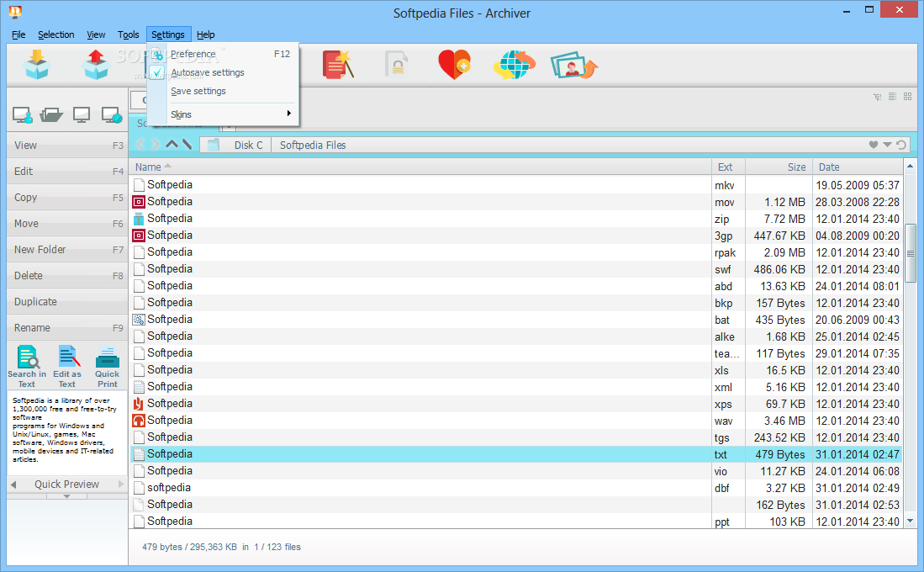Click the open folder icon in left panel

(x=51, y=114)
